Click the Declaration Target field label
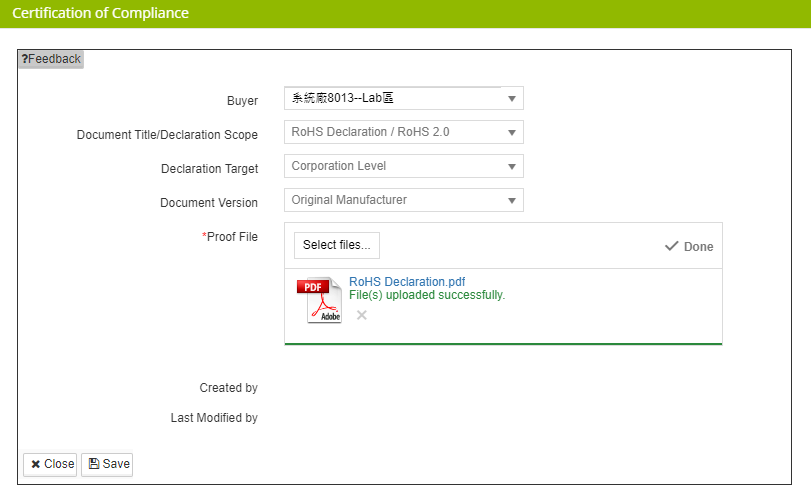The height and width of the screenshot is (495, 811). coord(209,169)
